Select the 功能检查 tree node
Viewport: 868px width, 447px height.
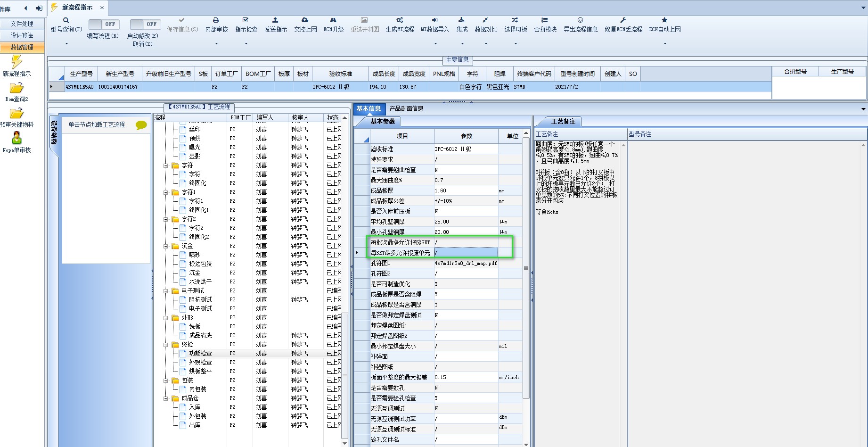click(x=200, y=354)
